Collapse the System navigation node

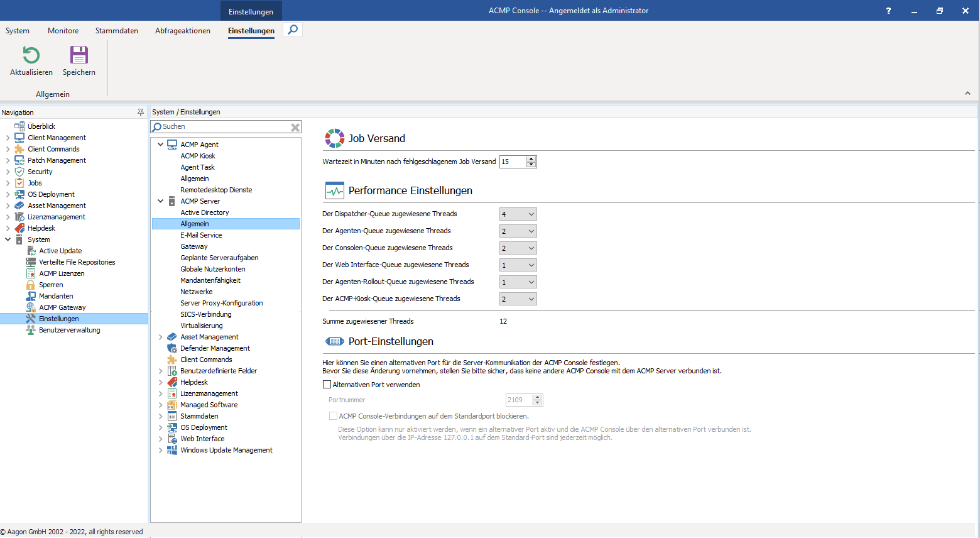(8, 239)
